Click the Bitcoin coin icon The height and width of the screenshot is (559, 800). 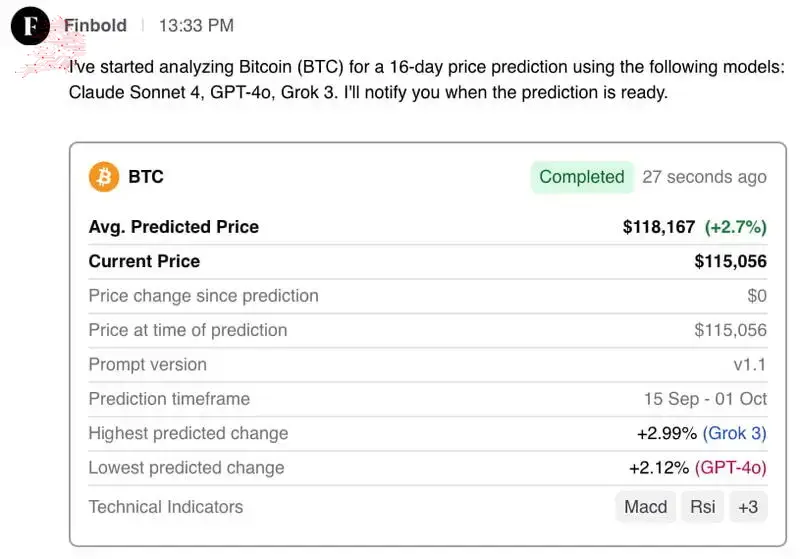tap(104, 177)
